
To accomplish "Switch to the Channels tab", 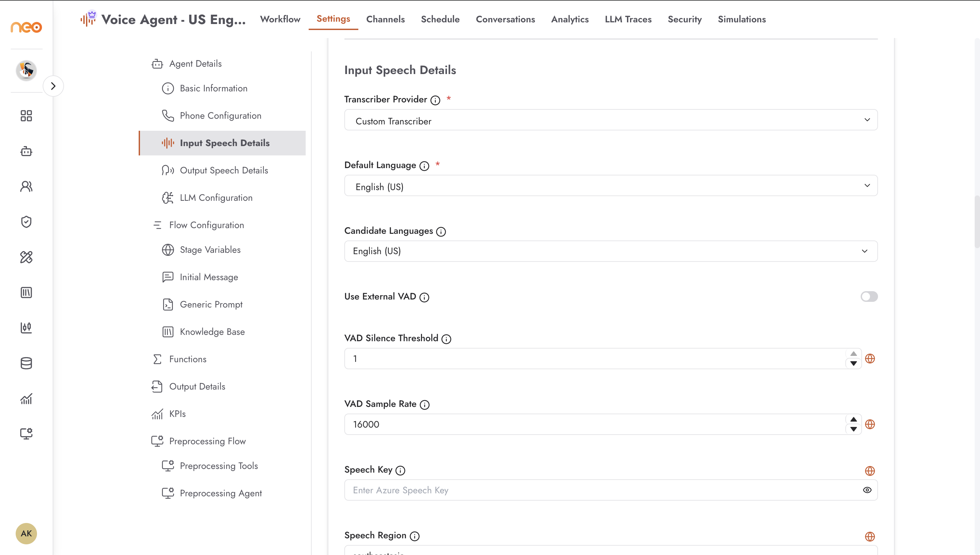I will pos(385,19).
